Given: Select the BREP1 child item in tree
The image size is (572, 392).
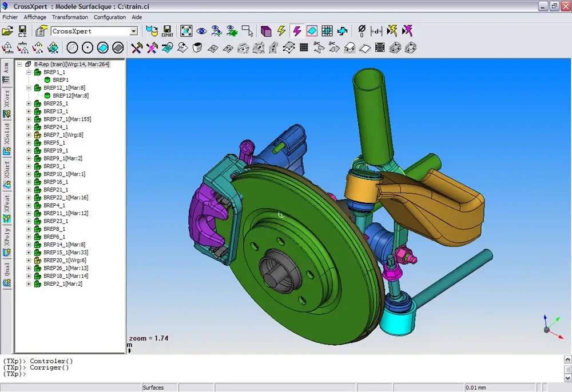Looking at the screenshot, I should tap(61, 80).
